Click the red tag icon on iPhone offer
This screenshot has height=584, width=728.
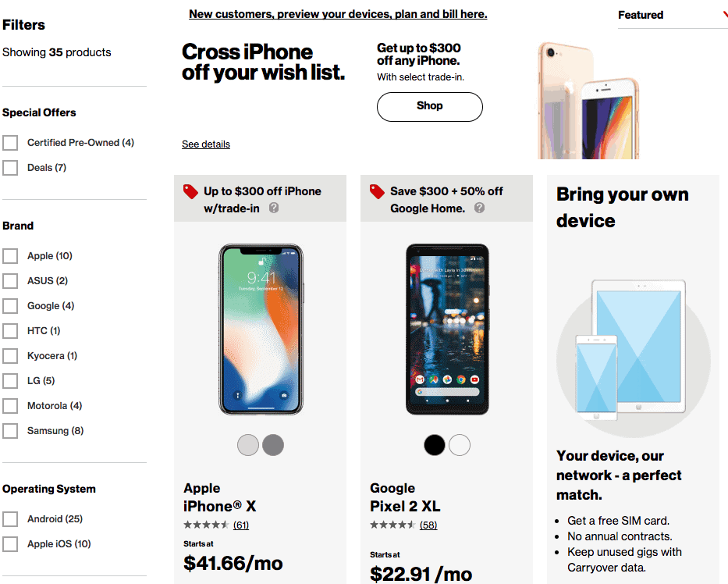tap(190, 191)
